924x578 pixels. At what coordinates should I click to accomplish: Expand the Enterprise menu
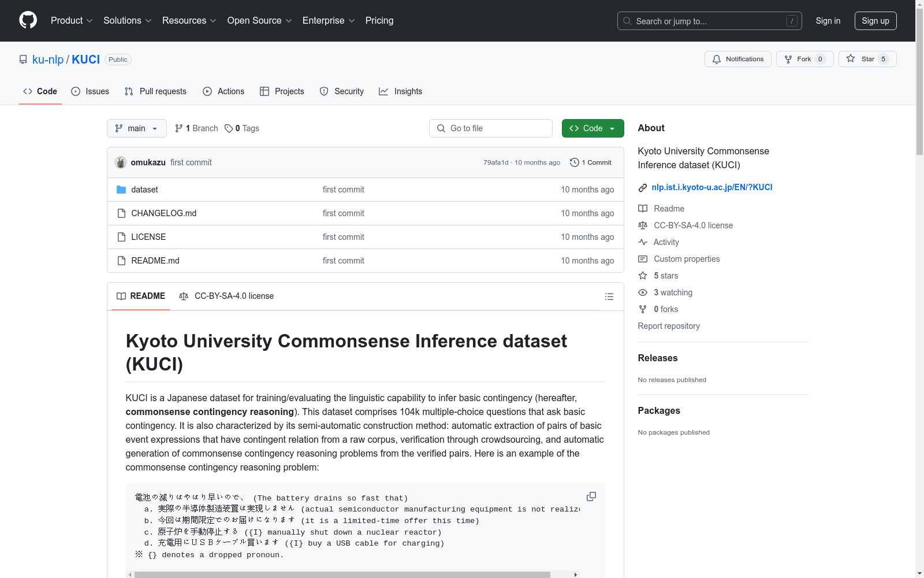[x=328, y=20]
